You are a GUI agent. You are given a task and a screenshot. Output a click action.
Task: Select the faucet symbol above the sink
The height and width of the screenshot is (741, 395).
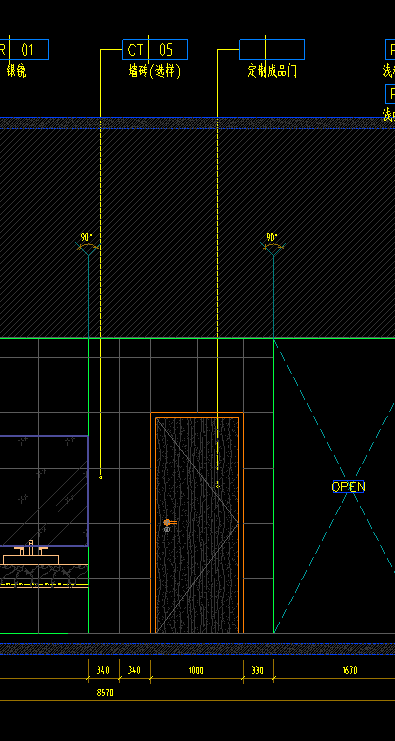click(x=31, y=548)
